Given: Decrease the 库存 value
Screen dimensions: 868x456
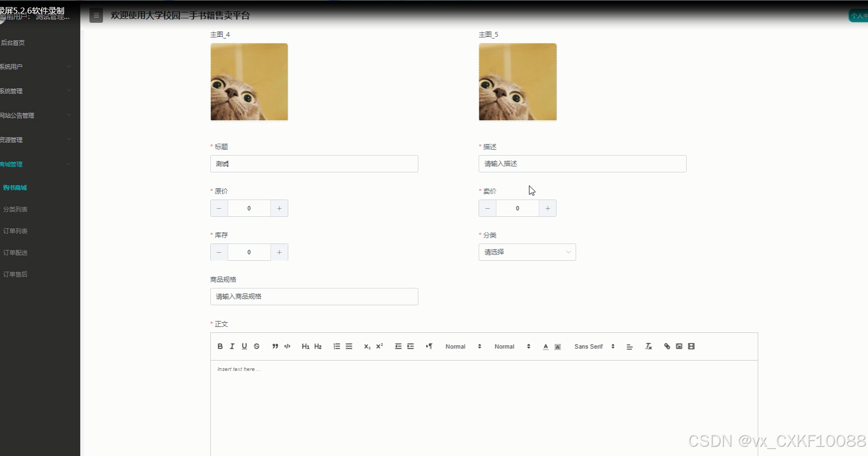Looking at the screenshot, I should [x=219, y=252].
